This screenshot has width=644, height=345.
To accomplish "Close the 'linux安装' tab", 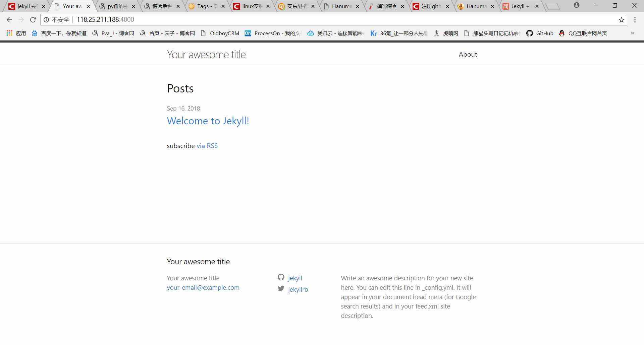I will [x=268, y=6].
